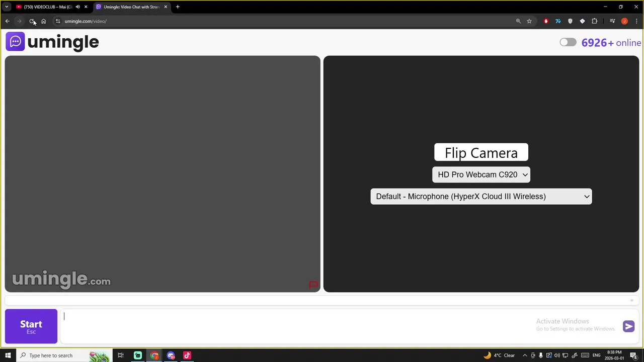Click the browser home icon
644x362 pixels.
(43, 21)
